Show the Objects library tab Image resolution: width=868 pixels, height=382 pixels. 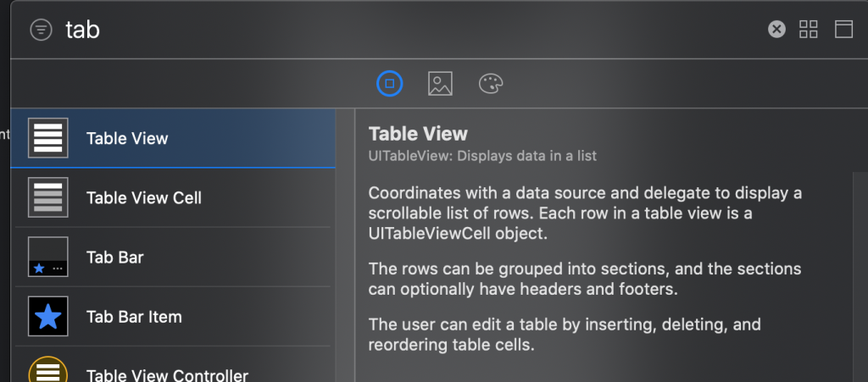point(389,83)
